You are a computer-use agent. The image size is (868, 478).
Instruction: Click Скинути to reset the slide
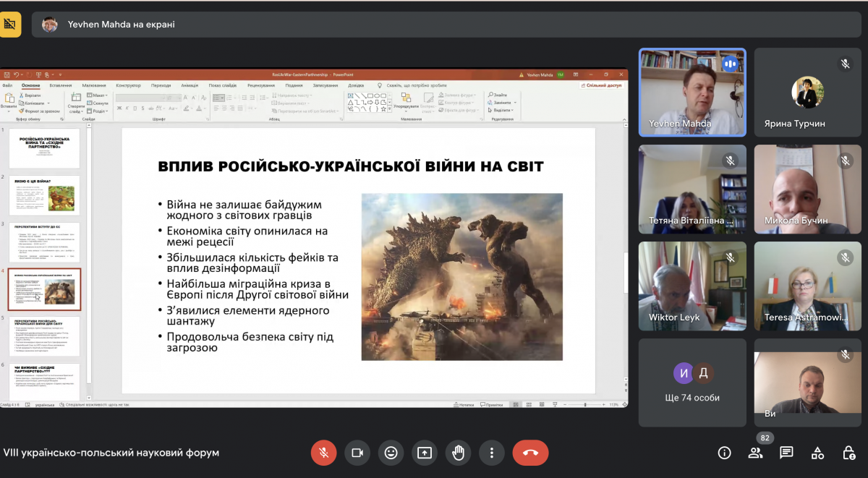click(98, 103)
